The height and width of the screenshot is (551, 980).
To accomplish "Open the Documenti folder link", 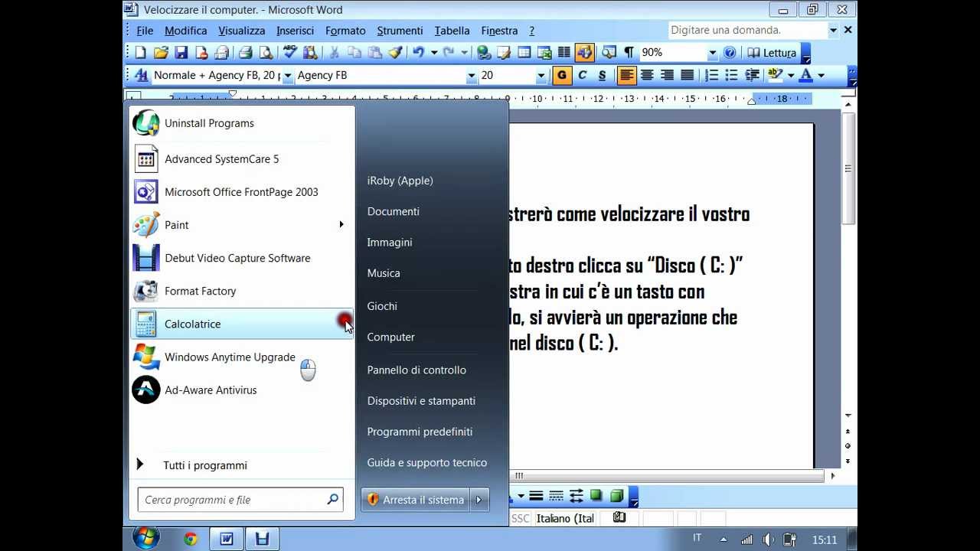I will coord(393,211).
